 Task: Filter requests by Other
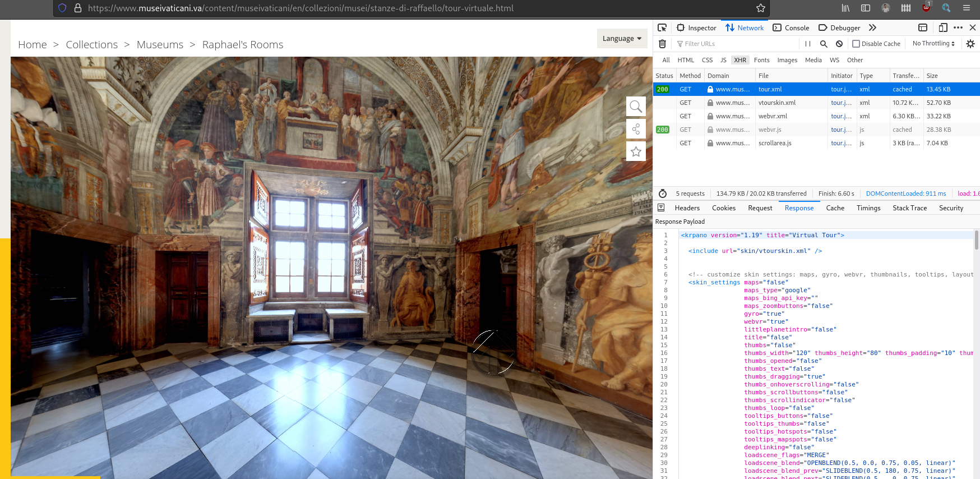tap(855, 60)
